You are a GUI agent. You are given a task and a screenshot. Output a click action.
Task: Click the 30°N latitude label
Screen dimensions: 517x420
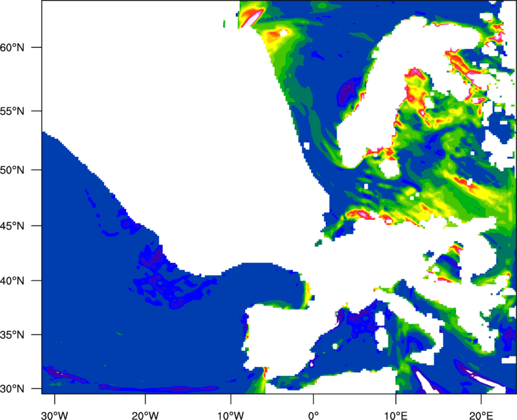pyautogui.click(x=12, y=389)
